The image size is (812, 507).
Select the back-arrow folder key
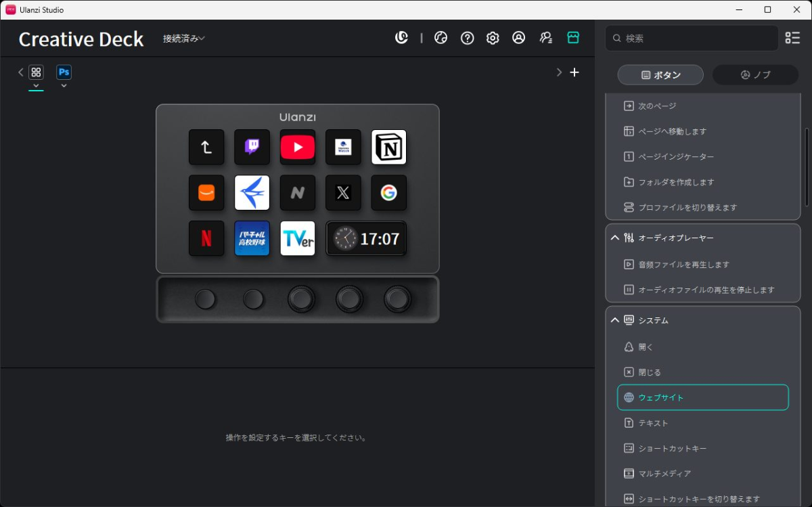pos(206,147)
